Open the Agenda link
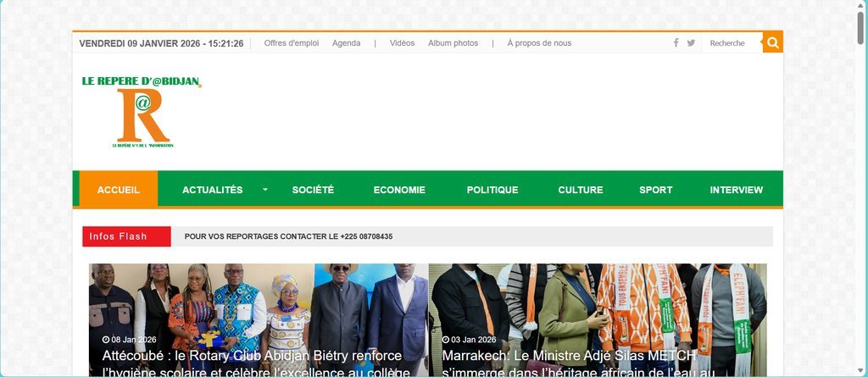Screen dimensions: 868x377 [x=346, y=43]
